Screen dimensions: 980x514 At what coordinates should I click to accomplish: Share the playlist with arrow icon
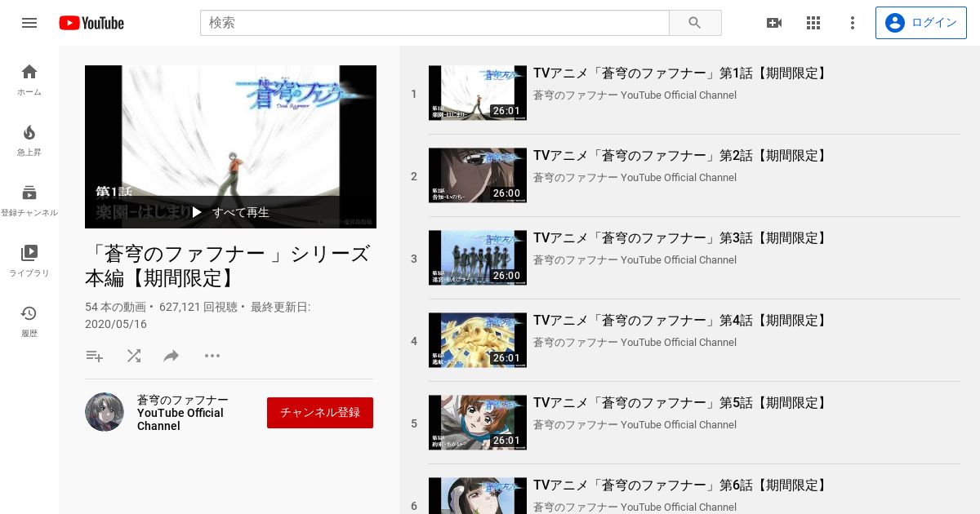[171, 356]
